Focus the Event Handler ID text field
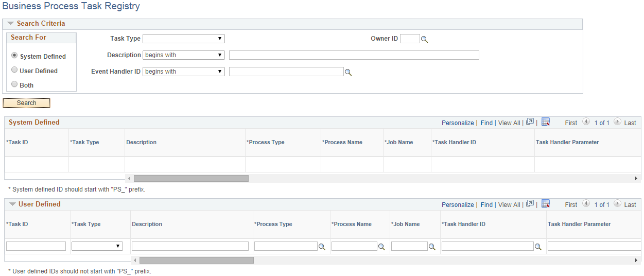The image size is (644, 276). pyautogui.click(x=286, y=72)
